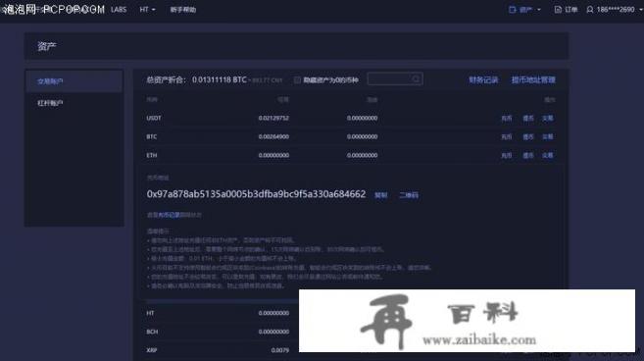Focus the coin search input field

coord(395,78)
